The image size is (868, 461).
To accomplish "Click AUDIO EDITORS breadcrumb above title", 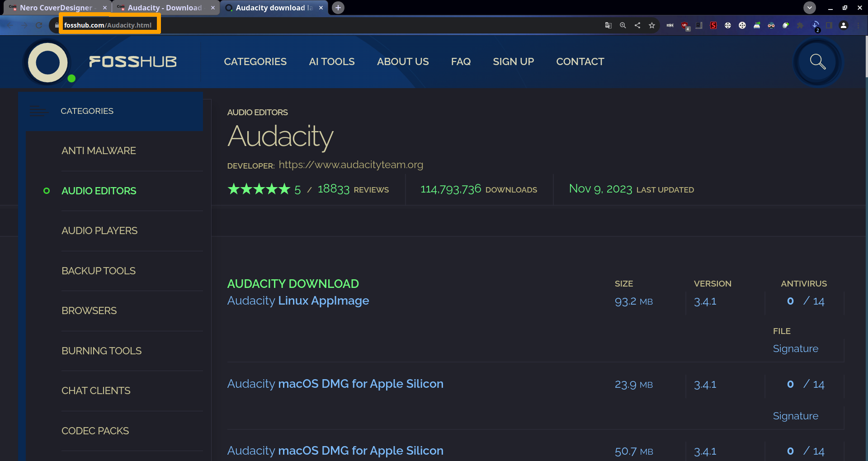I will 257,113.
